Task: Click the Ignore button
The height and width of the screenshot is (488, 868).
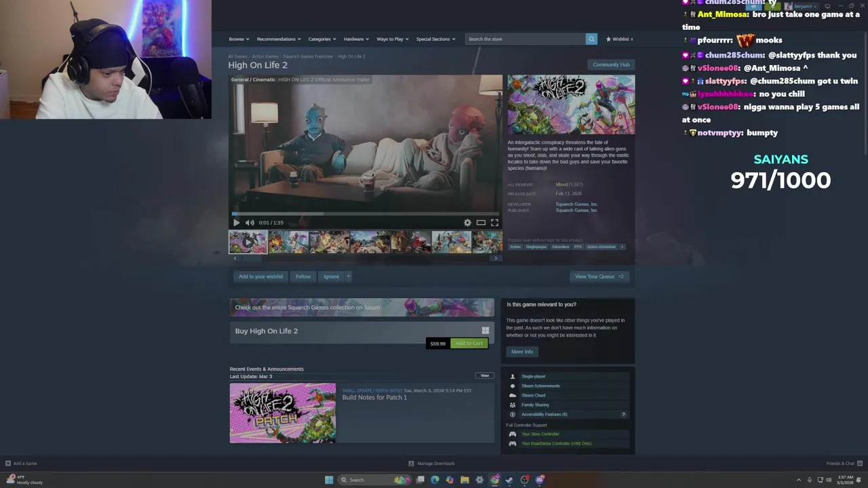Action: pos(331,277)
